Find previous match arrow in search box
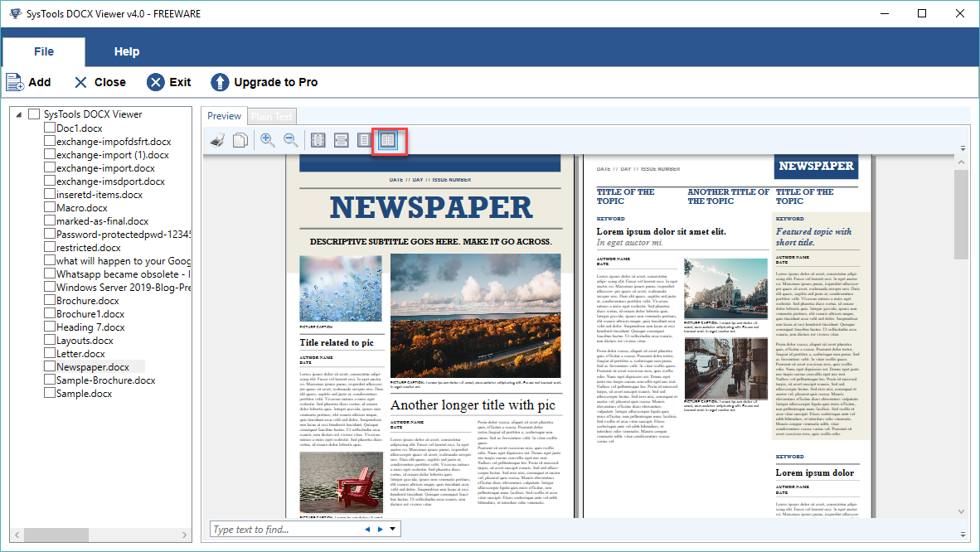 [367, 530]
